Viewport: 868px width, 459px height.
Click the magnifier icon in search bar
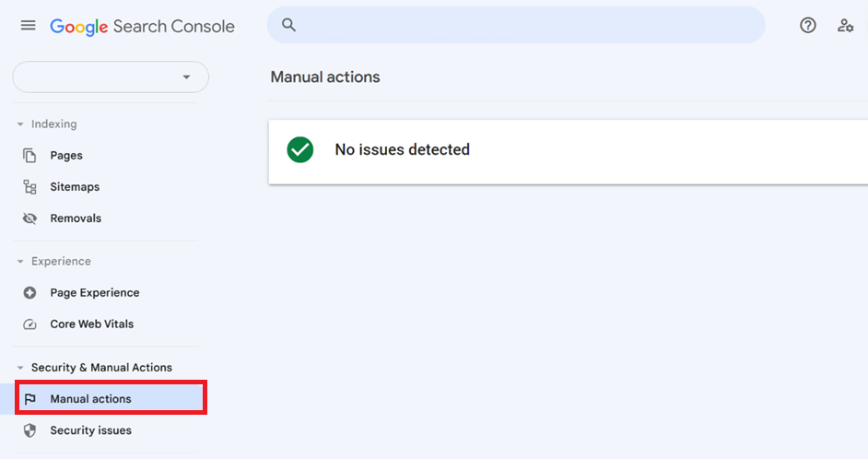click(288, 26)
